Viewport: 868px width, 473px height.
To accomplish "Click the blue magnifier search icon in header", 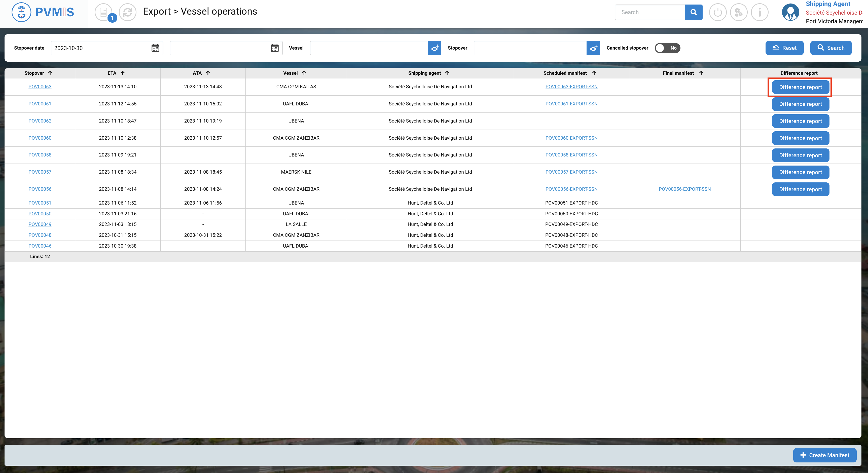I will [x=694, y=12].
